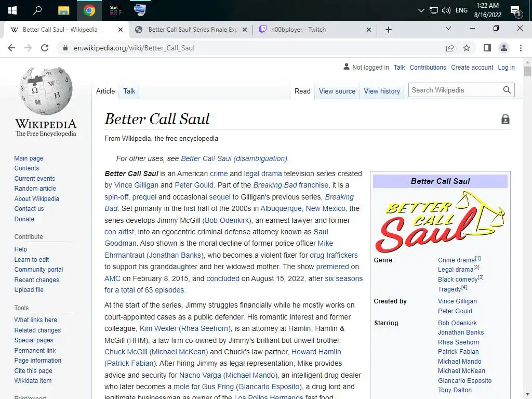
Task: Open Better Call Saul (disambiguation) link
Action: (x=234, y=158)
